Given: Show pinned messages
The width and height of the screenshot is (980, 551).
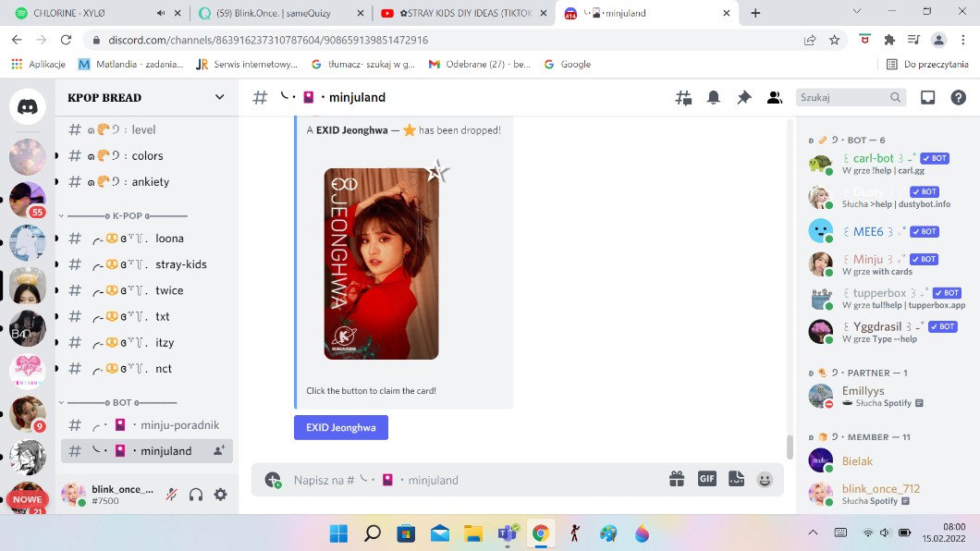Looking at the screenshot, I should coord(744,97).
